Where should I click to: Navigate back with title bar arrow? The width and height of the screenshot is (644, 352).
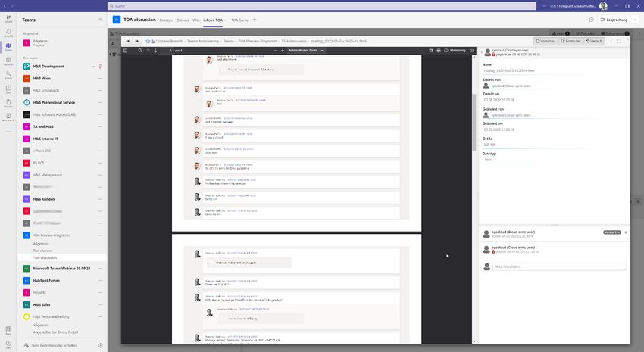tap(5, 6)
